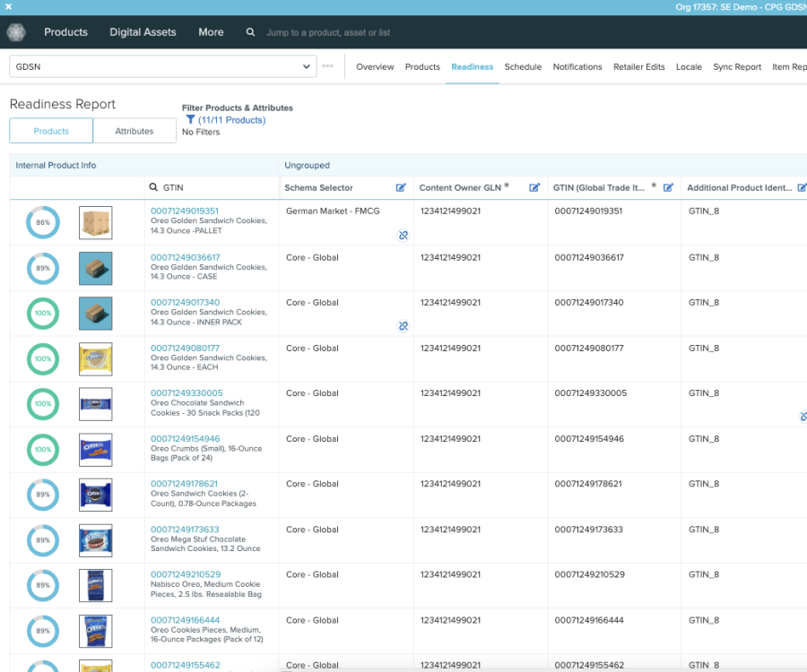Edit the GTIN (Global Trade It...) column
The image size is (807, 672).
pyautogui.click(x=668, y=187)
